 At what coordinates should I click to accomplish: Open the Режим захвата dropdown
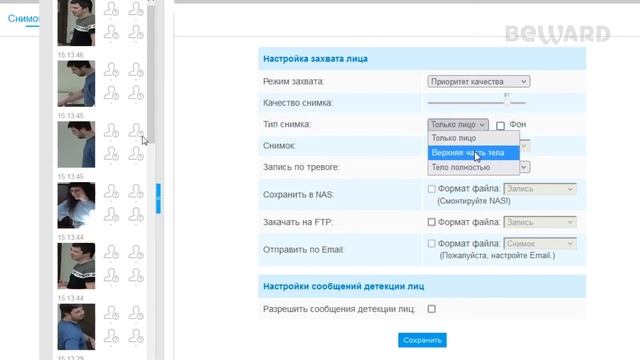click(478, 82)
